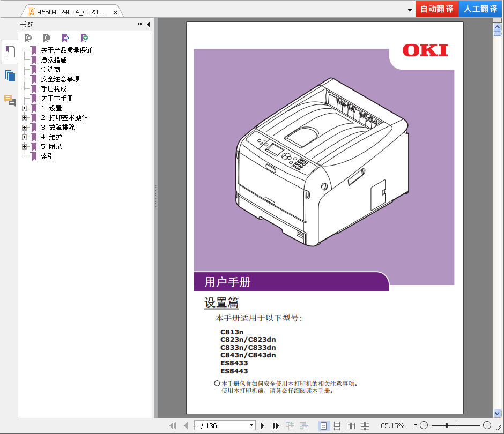This screenshot has height=434, width=504.
Task: Go to the next page
Action: (262, 425)
